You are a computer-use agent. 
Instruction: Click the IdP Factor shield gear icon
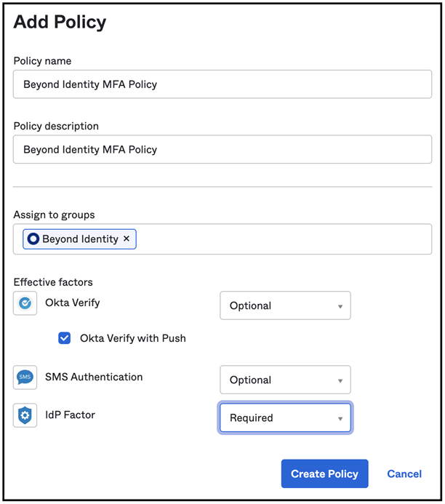25,415
